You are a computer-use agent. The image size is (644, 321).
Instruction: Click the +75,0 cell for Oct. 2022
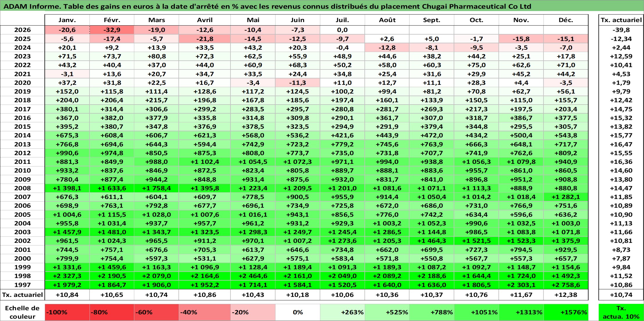[476, 65]
